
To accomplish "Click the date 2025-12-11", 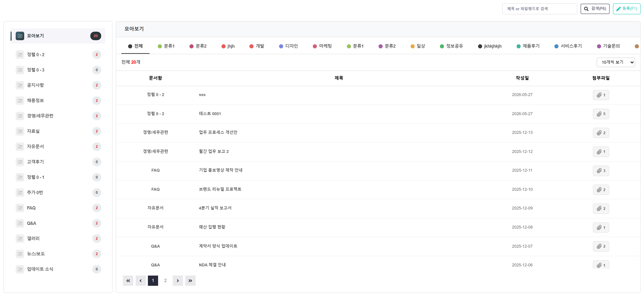I will (x=522, y=170).
